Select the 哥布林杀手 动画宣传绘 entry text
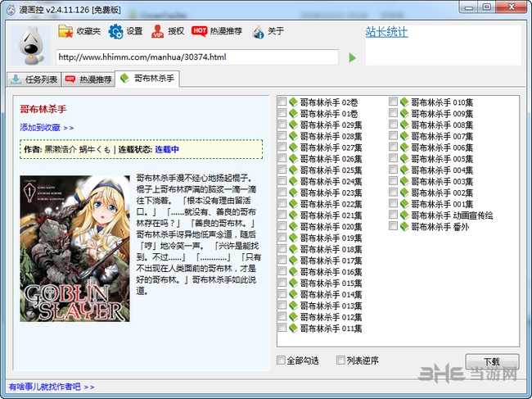Image resolution: width=532 pixels, height=399 pixels. click(x=452, y=215)
